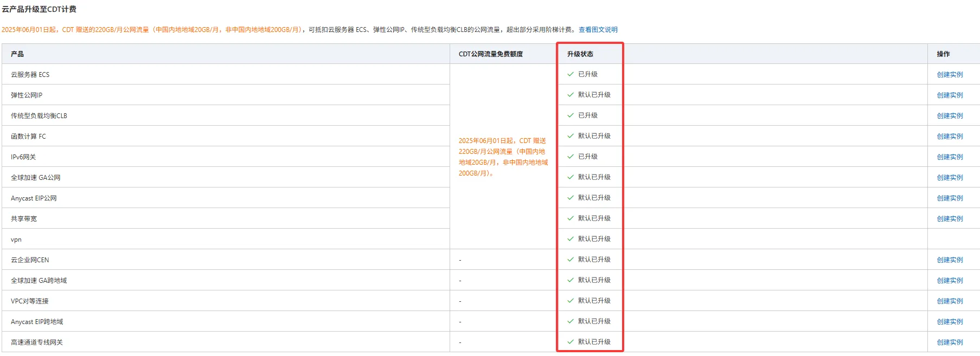Click 创建实例 for 云服务器 ECS
The image size is (980, 356).
pyautogui.click(x=950, y=75)
